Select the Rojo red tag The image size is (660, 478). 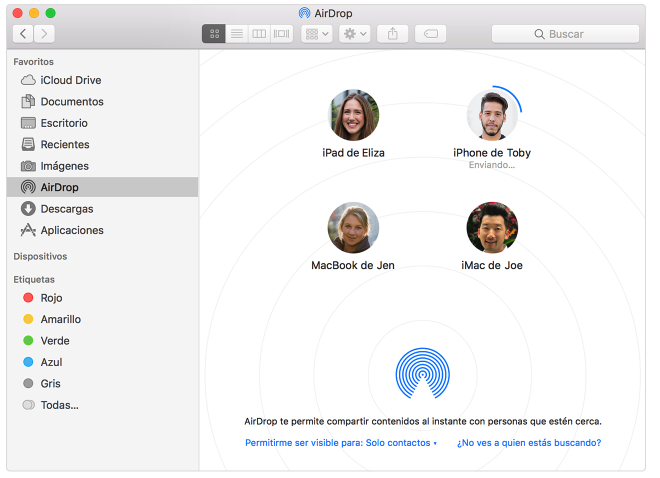[x=103, y=298]
